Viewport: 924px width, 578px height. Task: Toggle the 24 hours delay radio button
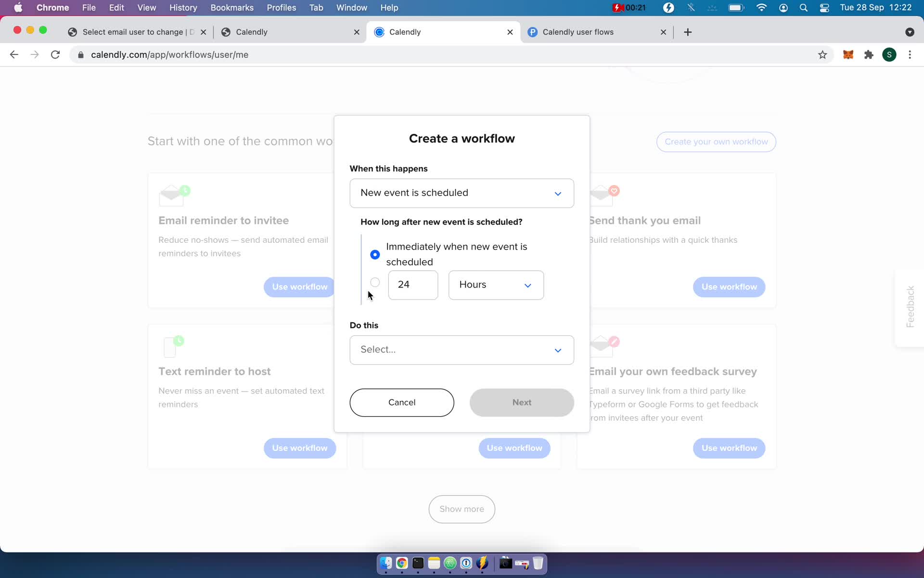(x=375, y=282)
